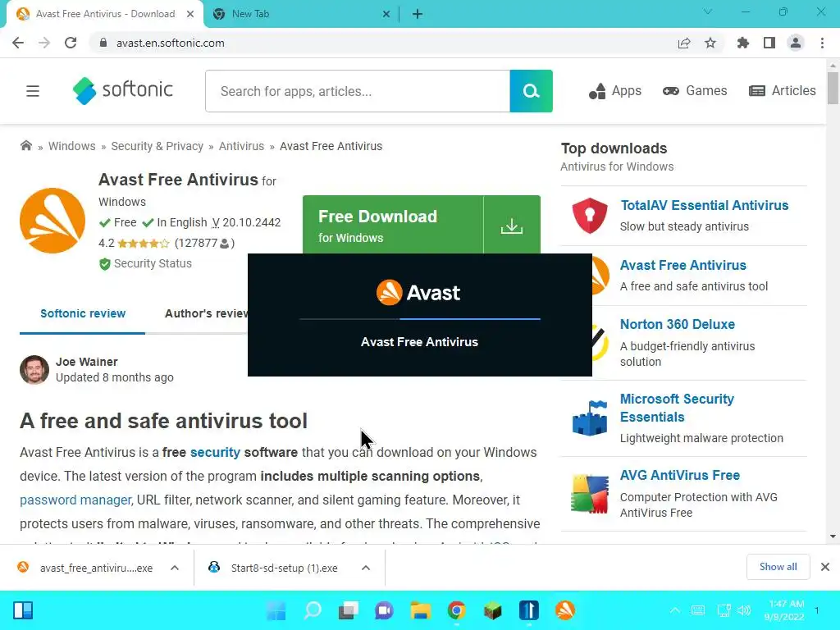The width and height of the screenshot is (840, 630).
Task: Click the breadcrumb home icon
Action: point(25,146)
